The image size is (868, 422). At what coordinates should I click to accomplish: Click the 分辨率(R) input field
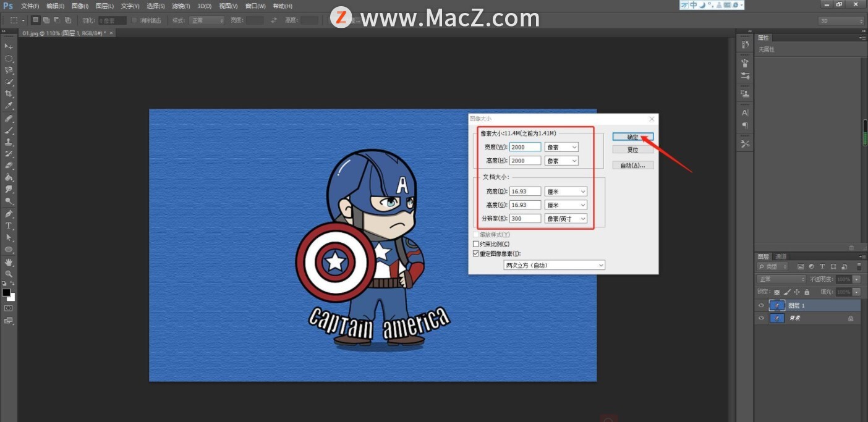pyautogui.click(x=525, y=219)
